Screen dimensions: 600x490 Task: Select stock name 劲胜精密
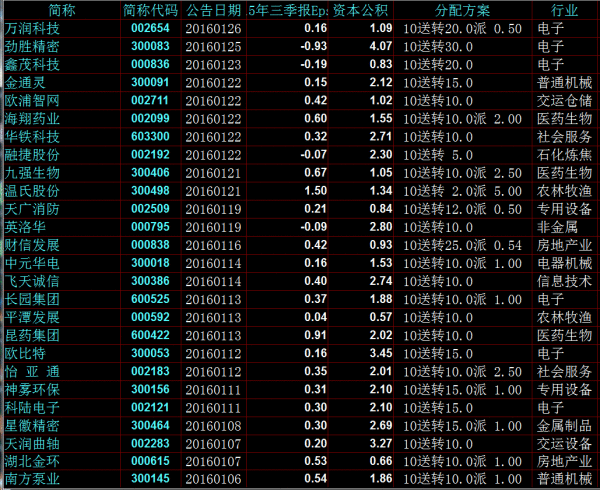(32, 46)
